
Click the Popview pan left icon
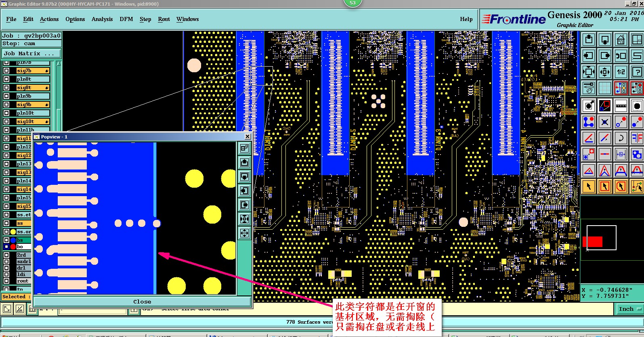244,190
